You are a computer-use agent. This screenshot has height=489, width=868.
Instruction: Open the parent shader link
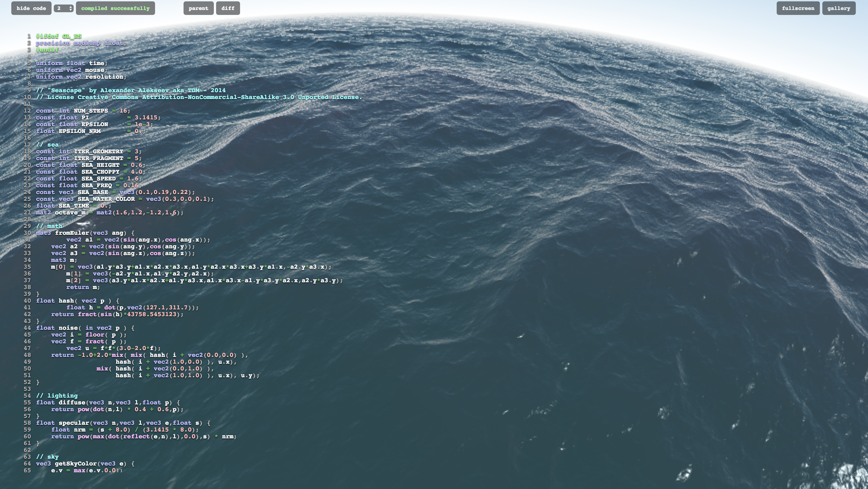pyautogui.click(x=198, y=8)
